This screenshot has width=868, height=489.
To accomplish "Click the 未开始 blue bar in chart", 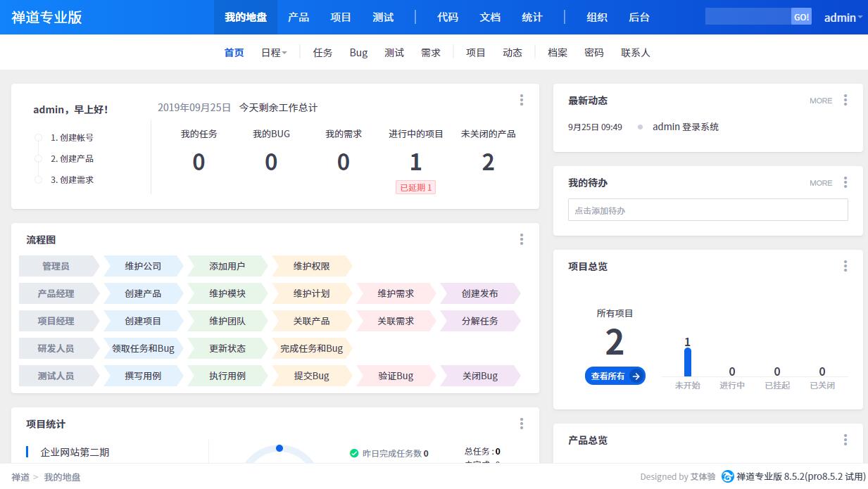I will pos(688,362).
